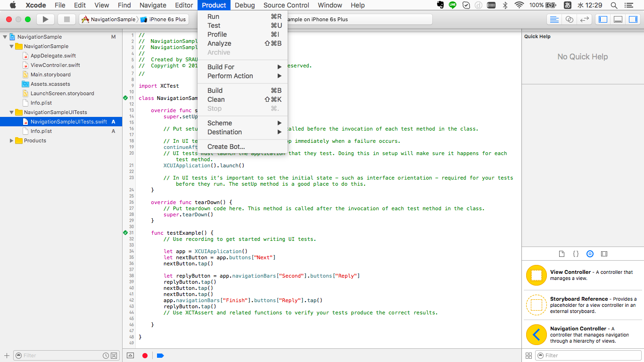This screenshot has width=644, height=362.
Task: Click the Add (+) button below the navigator
Action: [x=6, y=355]
